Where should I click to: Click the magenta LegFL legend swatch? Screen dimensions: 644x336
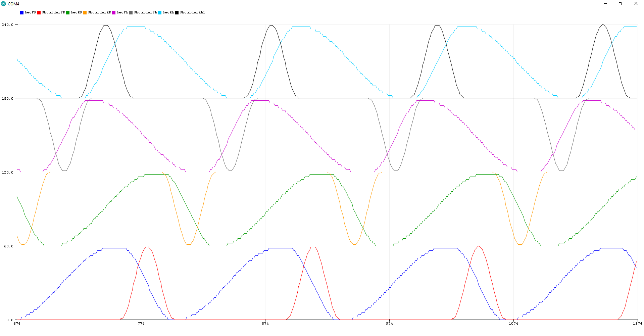[114, 13]
